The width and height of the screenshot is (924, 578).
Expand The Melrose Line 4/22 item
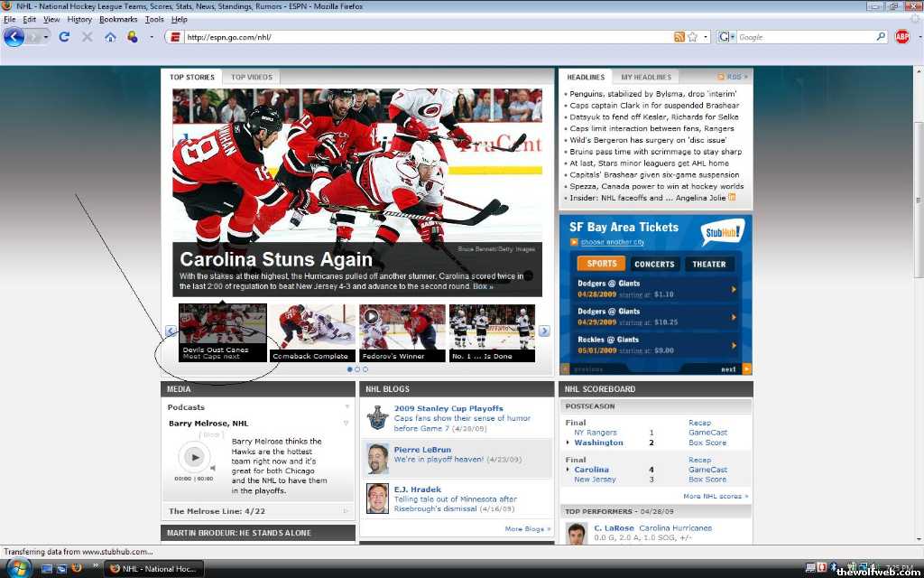346,511
